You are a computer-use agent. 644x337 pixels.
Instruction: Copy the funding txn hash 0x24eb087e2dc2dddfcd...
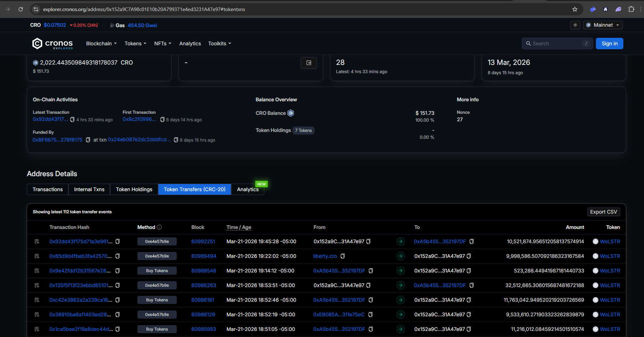[x=176, y=140]
